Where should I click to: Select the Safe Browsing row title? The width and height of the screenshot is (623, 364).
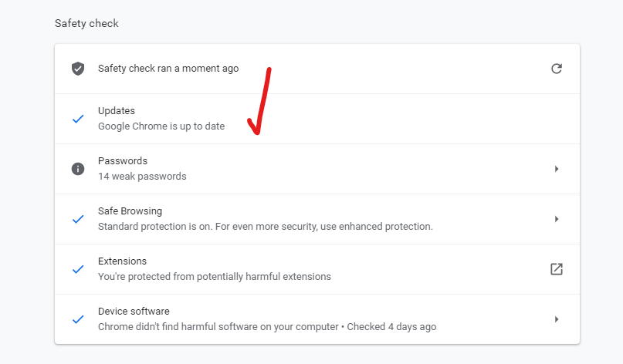[x=130, y=211]
